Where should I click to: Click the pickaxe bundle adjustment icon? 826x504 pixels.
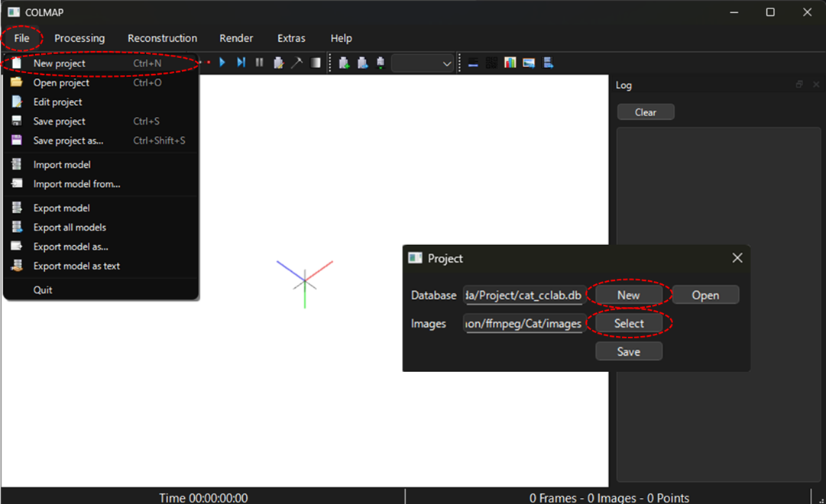click(x=296, y=63)
